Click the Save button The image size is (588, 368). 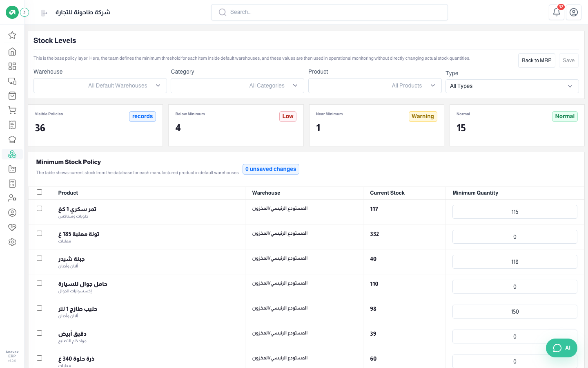568,61
